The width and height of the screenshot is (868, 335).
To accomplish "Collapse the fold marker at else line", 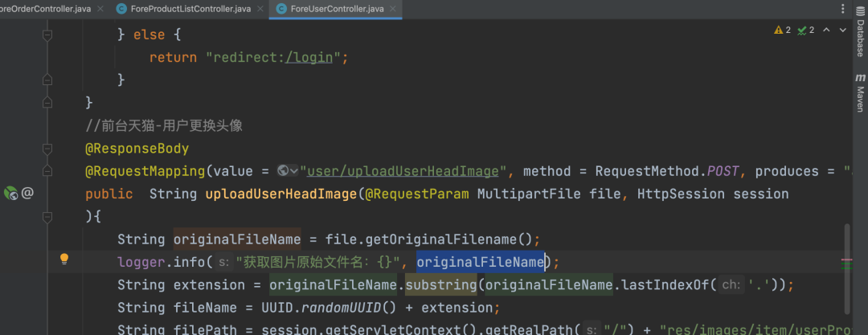I will pyautogui.click(x=47, y=35).
